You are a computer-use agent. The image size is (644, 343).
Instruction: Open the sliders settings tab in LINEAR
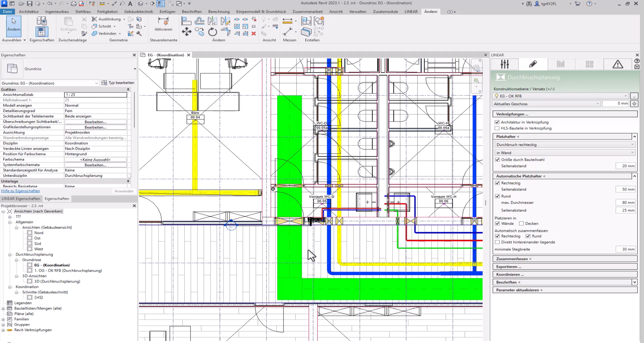pyautogui.click(x=505, y=64)
